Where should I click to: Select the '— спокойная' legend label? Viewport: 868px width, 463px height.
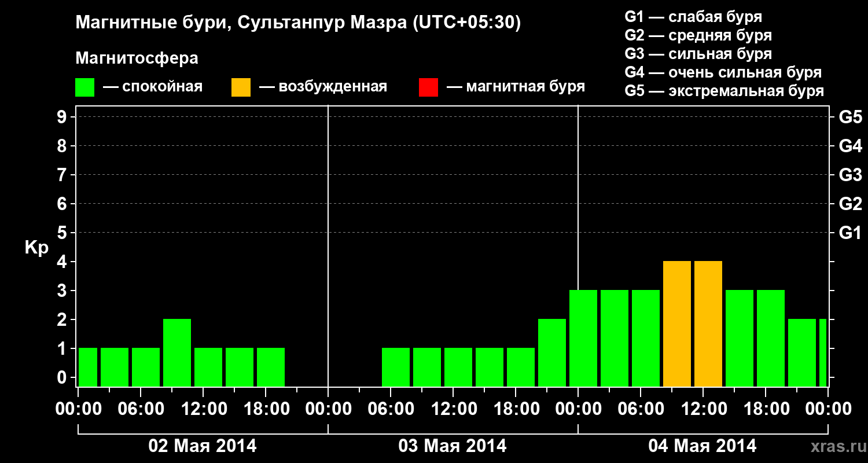[153, 87]
